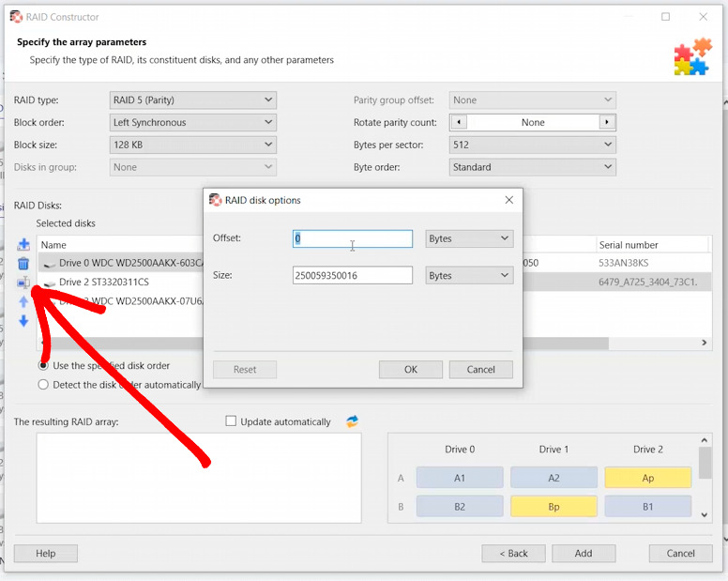
Task: Click the resulting RAID array list box
Action: click(199, 478)
